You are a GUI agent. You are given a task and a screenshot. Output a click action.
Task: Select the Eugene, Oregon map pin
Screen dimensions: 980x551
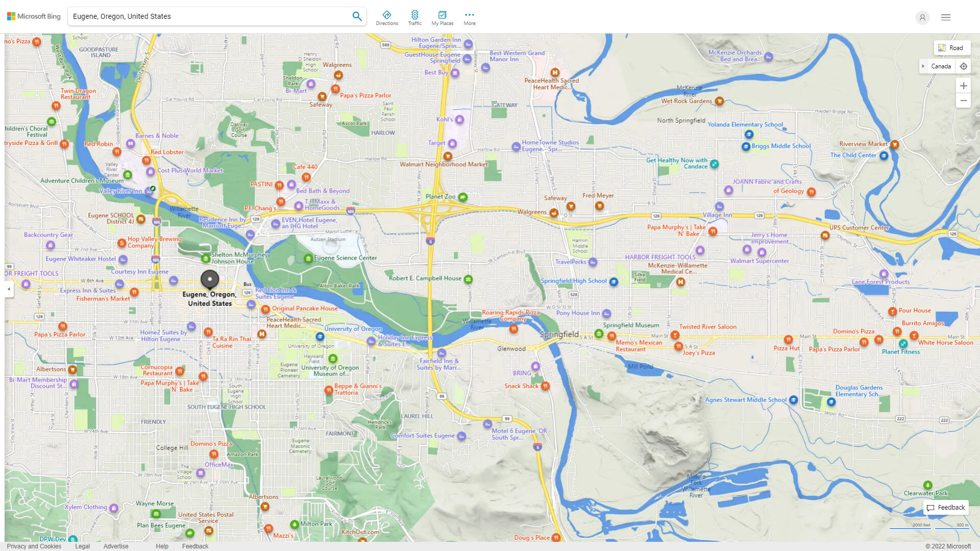coord(209,280)
